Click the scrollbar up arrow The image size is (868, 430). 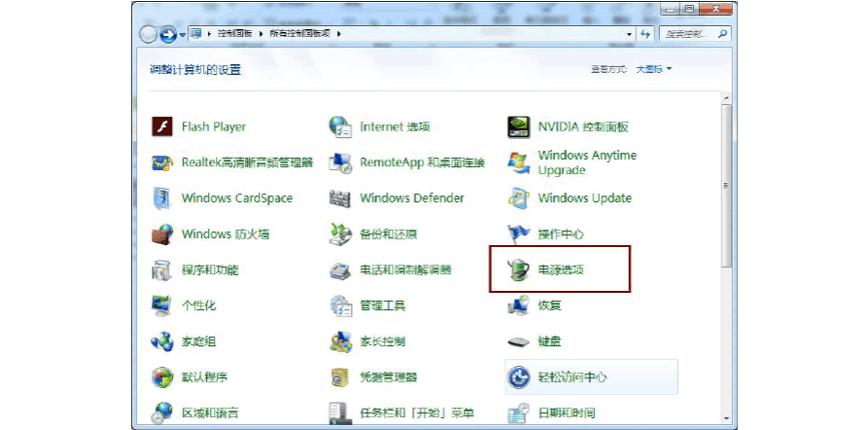727,97
